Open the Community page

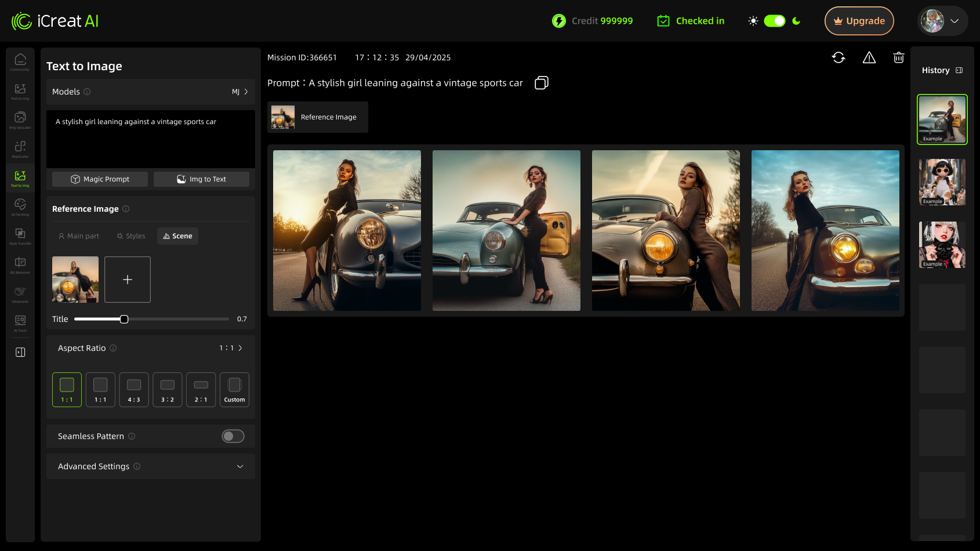20,61
